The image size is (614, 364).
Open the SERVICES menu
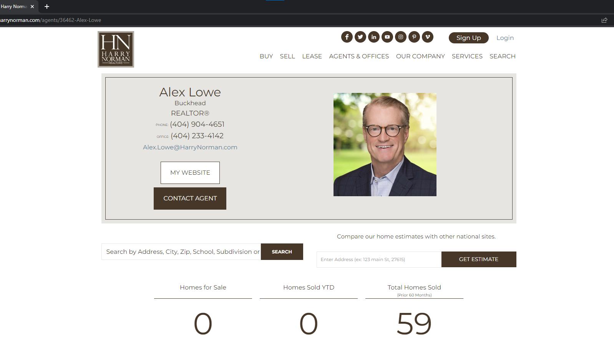(x=467, y=56)
